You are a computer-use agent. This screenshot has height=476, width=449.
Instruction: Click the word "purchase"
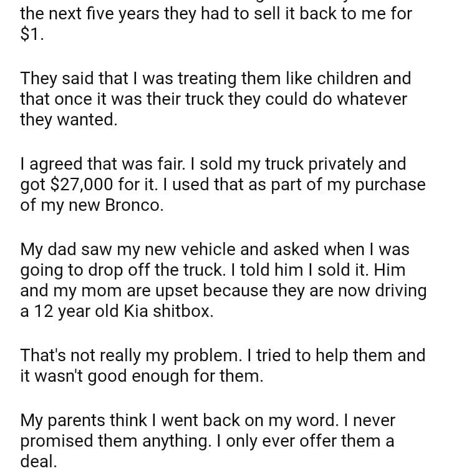tap(386, 185)
